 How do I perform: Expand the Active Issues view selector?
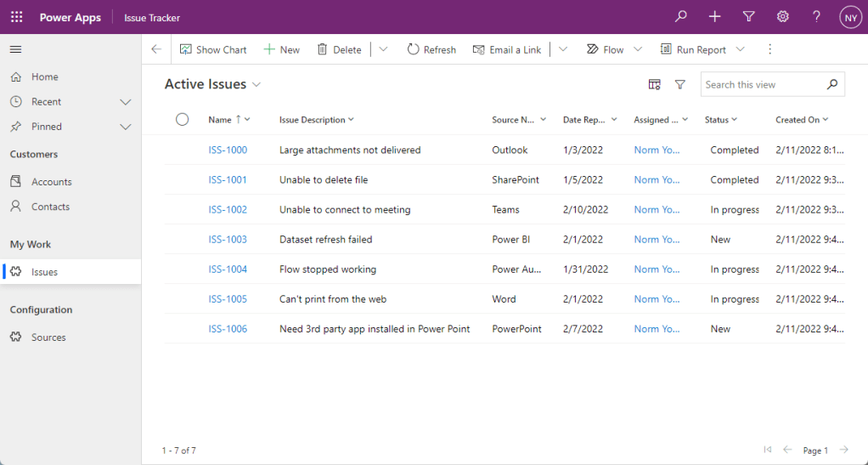(x=256, y=85)
